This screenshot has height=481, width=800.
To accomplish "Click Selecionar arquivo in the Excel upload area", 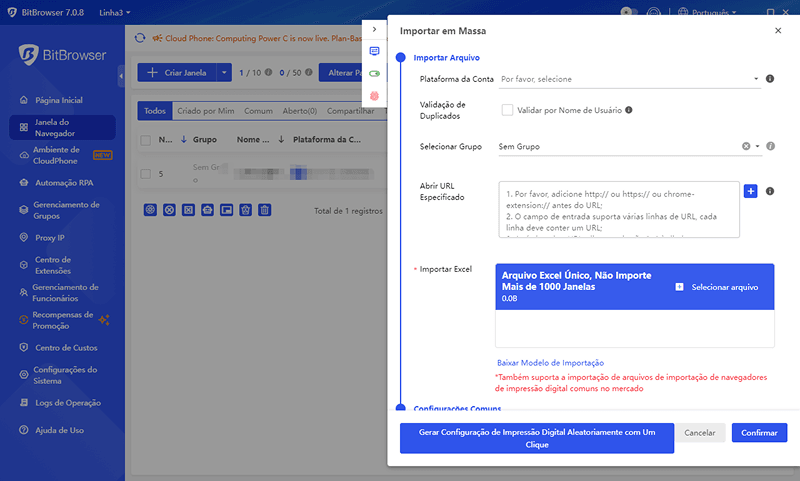I will [717, 287].
